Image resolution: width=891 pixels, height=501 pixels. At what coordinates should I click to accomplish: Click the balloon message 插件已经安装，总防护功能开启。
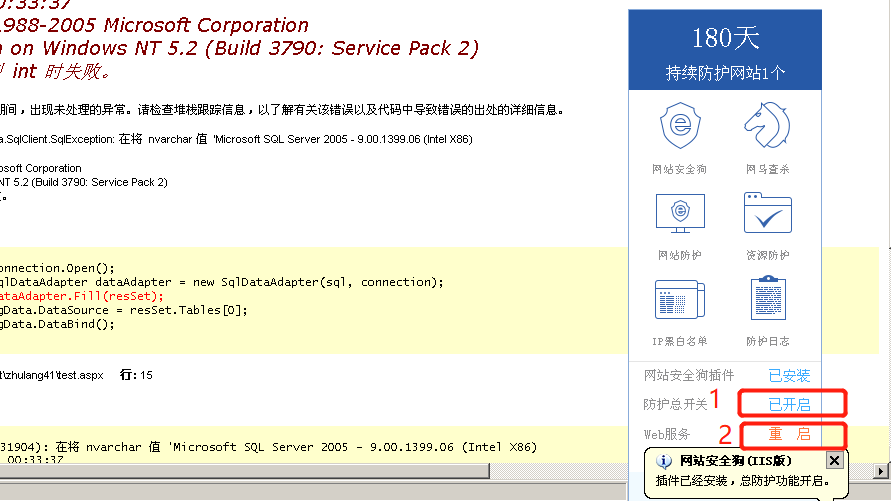(743, 481)
